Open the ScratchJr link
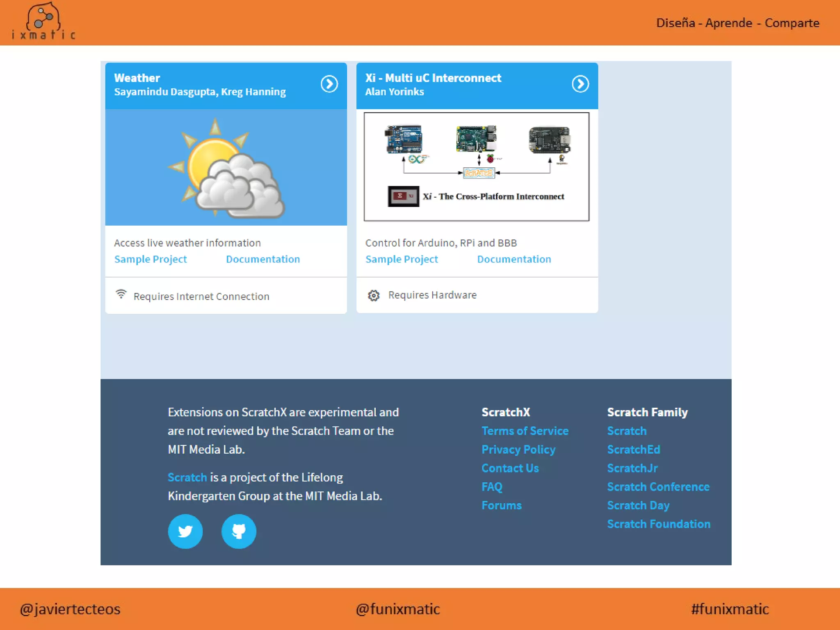 tap(632, 468)
